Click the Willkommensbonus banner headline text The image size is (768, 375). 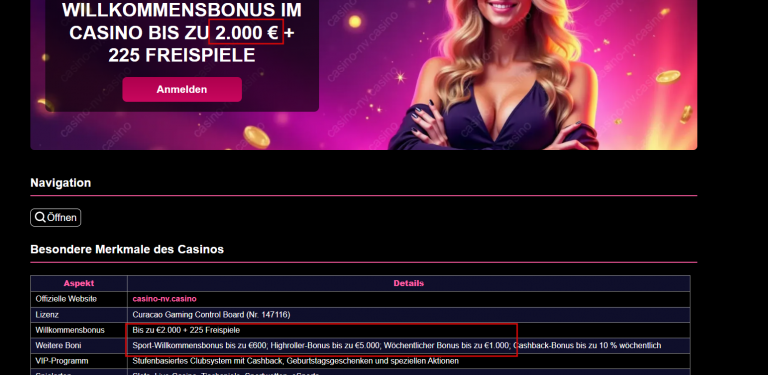coord(182,32)
